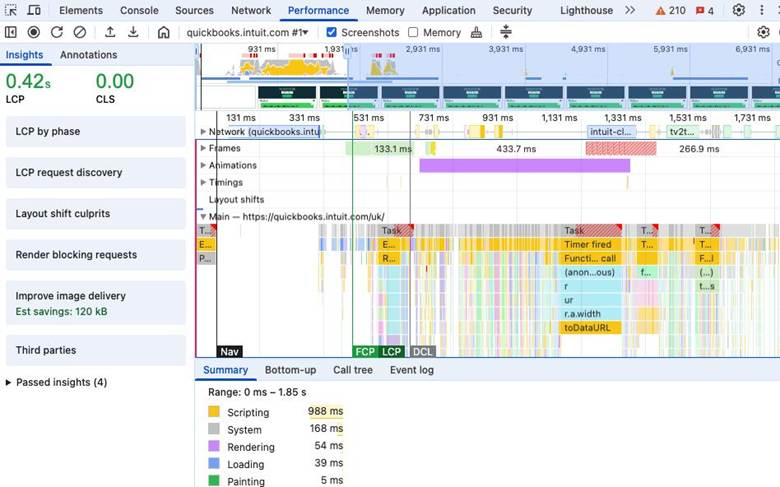Viewport: 780px width, 487px height.
Task: Click the LCP timeline marker
Action: [391, 352]
